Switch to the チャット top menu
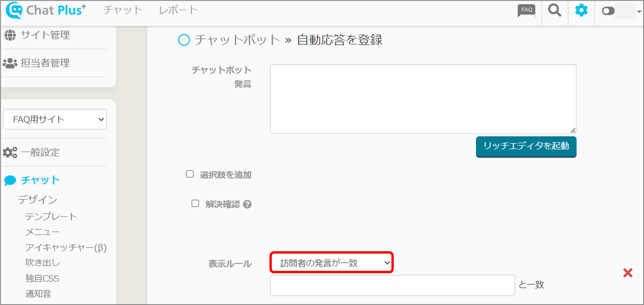The image size is (644, 305). (x=123, y=10)
